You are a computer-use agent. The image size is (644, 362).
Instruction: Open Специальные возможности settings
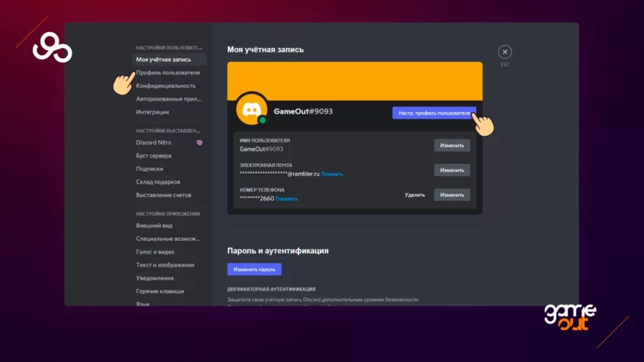tap(169, 239)
